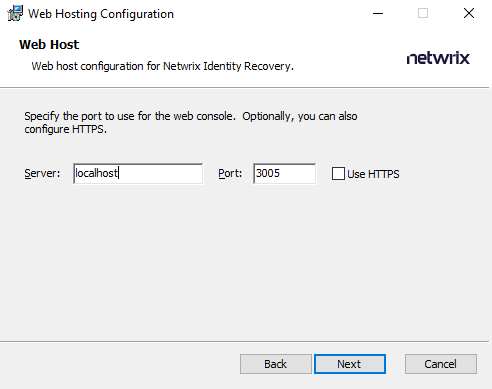Click into the Server input field
Image resolution: width=492 pixels, height=389 pixels.
[138, 173]
